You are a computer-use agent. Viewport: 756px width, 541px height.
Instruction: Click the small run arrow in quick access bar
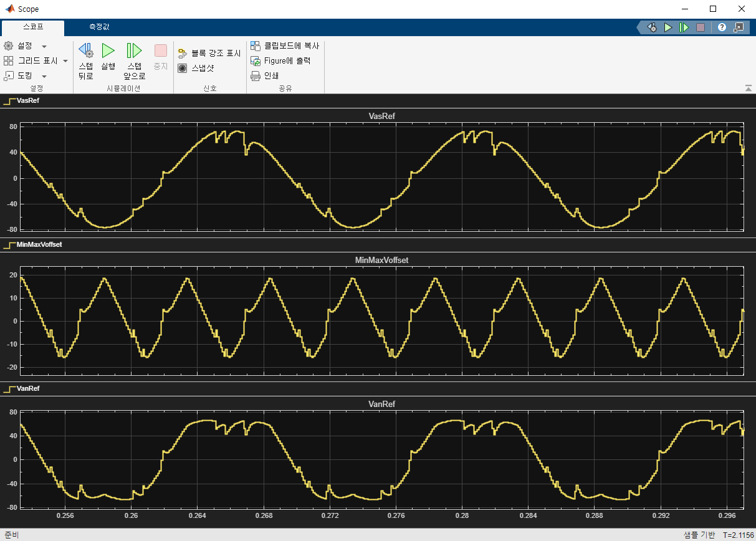coord(668,28)
